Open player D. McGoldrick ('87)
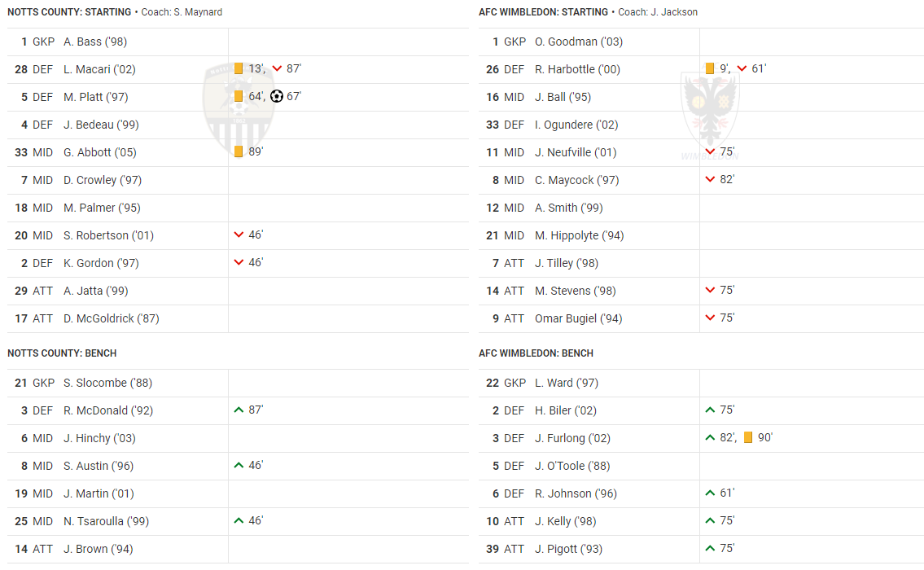The width and height of the screenshot is (924, 570). (112, 318)
